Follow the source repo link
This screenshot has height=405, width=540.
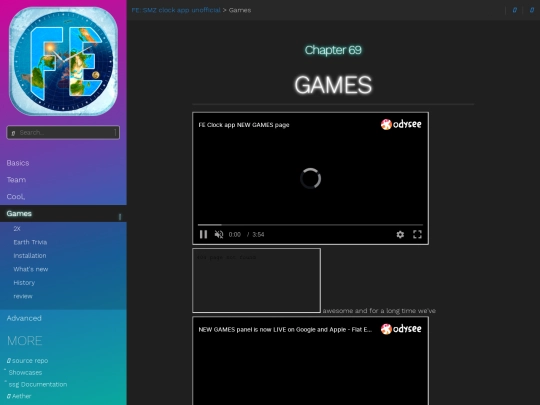click(x=28, y=361)
